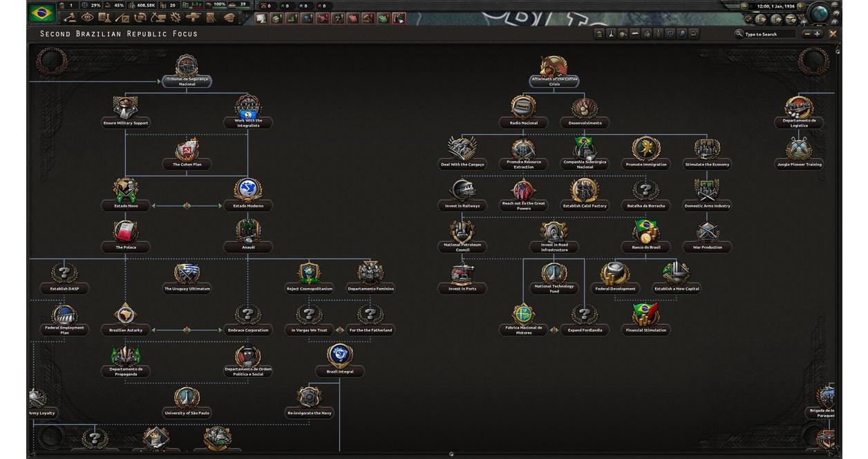Viewport: 868px width, 459px height.
Task: Open the Research menu next to the eye
Action: click(105, 17)
